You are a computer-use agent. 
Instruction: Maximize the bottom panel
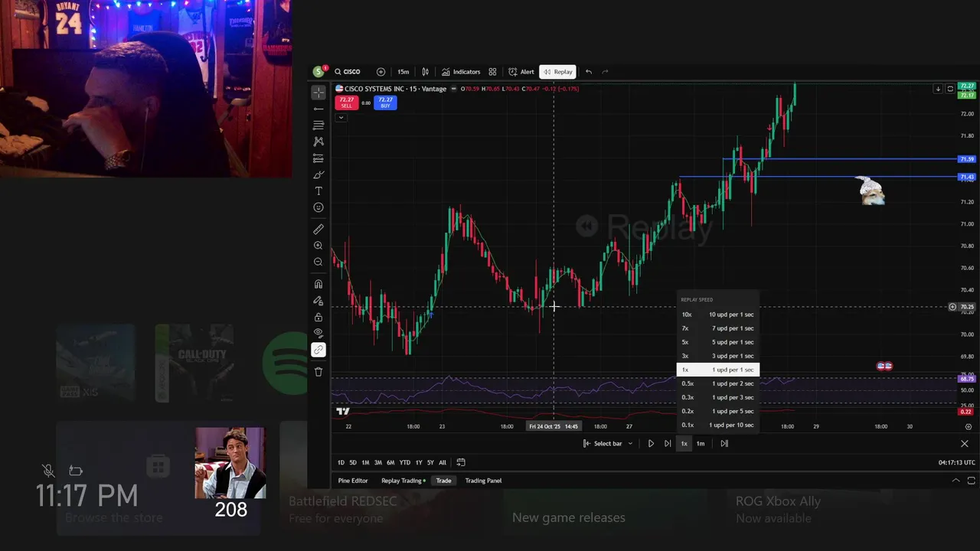click(971, 481)
